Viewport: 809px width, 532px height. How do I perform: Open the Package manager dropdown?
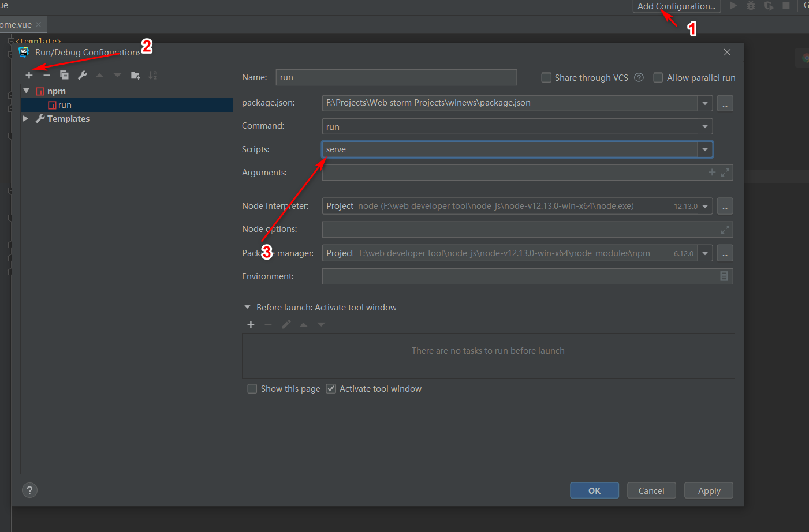(x=705, y=253)
